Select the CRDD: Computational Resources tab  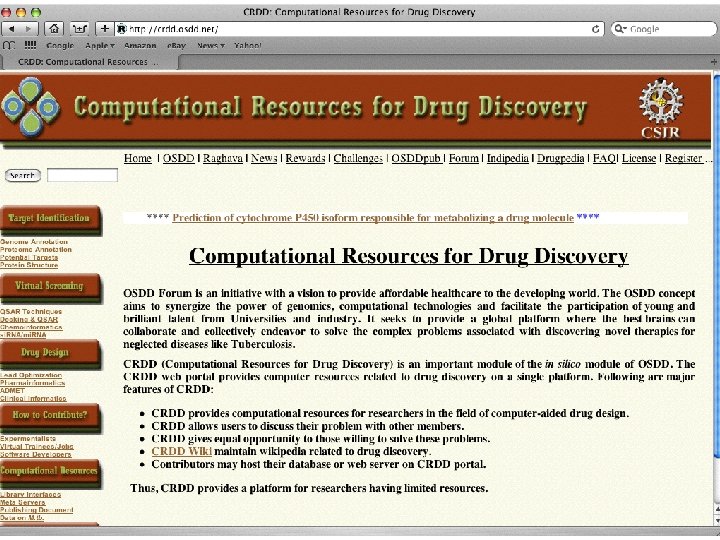[89, 62]
